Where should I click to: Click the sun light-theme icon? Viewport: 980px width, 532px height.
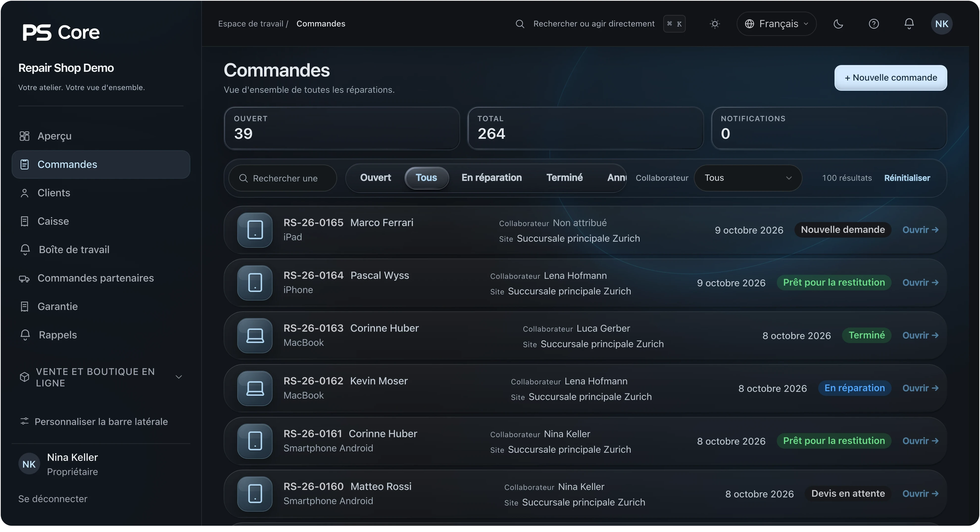714,24
